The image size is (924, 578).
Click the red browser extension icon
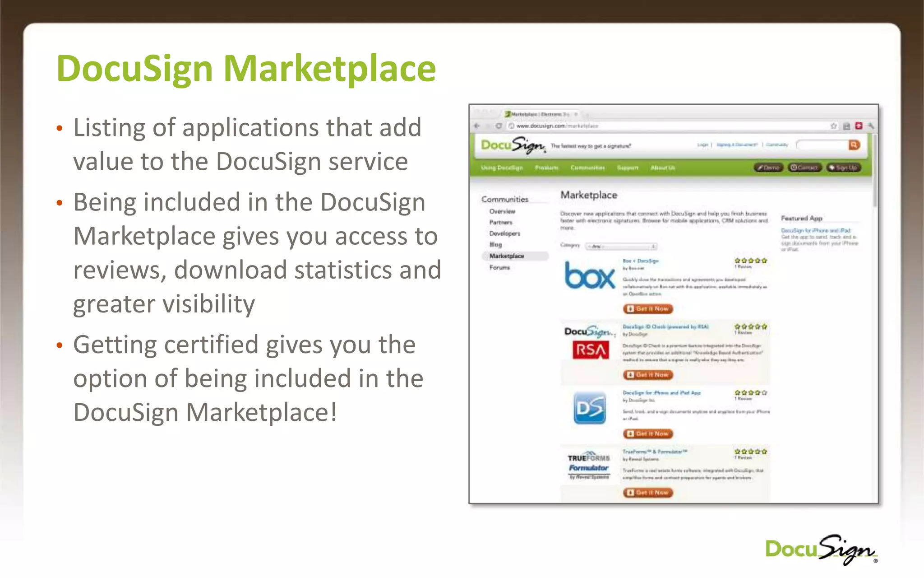click(x=859, y=126)
